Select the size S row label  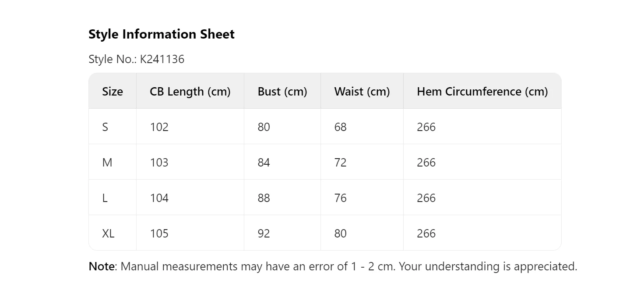click(105, 127)
